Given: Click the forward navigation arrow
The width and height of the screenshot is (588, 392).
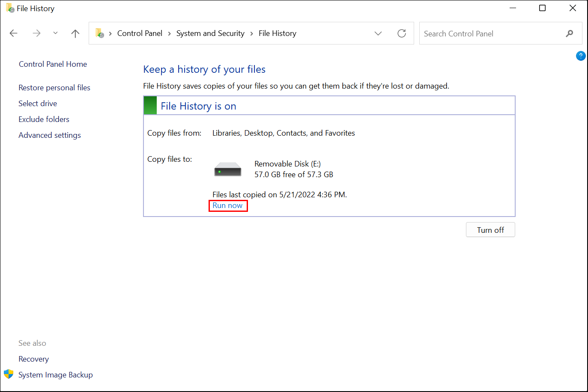Looking at the screenshot, I should [x=36, y=33].
